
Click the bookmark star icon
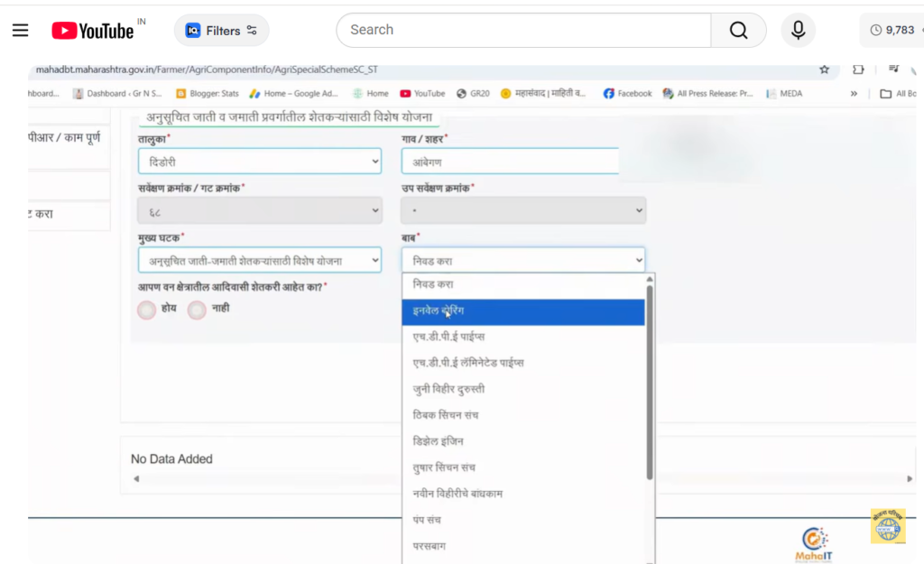[824, 69]
